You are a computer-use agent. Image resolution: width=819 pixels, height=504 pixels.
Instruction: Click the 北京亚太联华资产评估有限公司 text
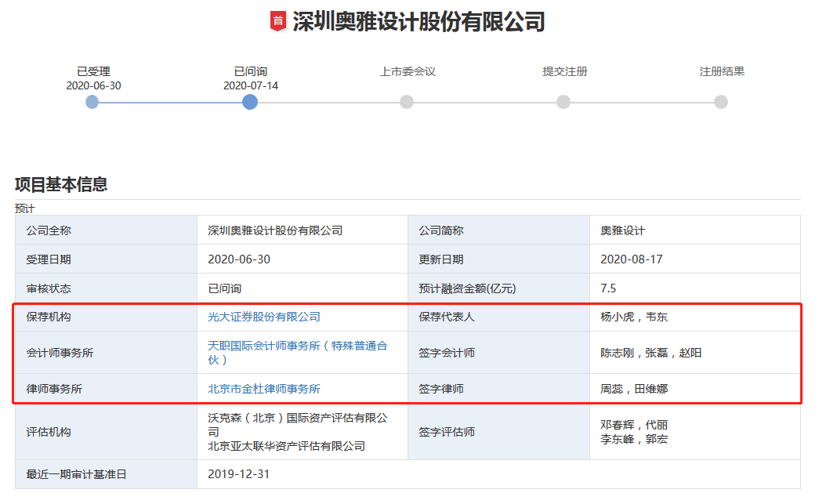tap(286, 446)
